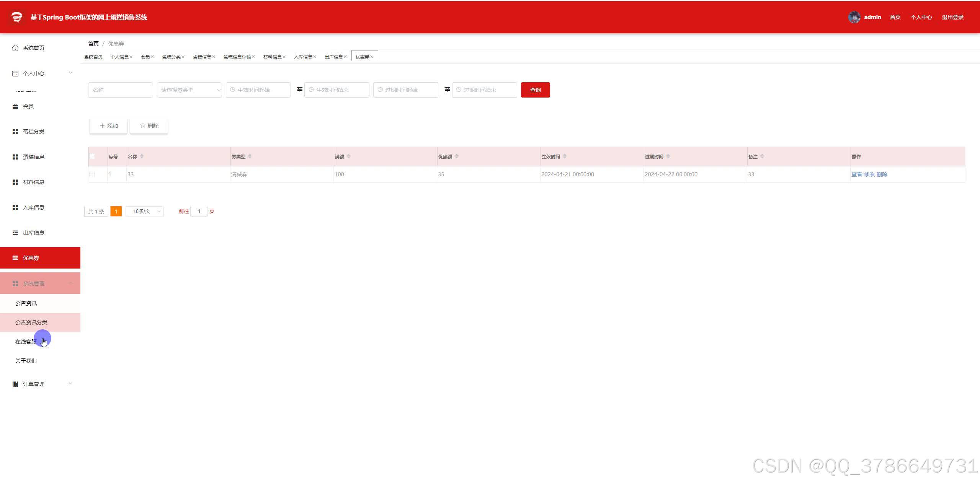Toggle the select-all header checkbox

pyautogui.click(x=92, y=156)
